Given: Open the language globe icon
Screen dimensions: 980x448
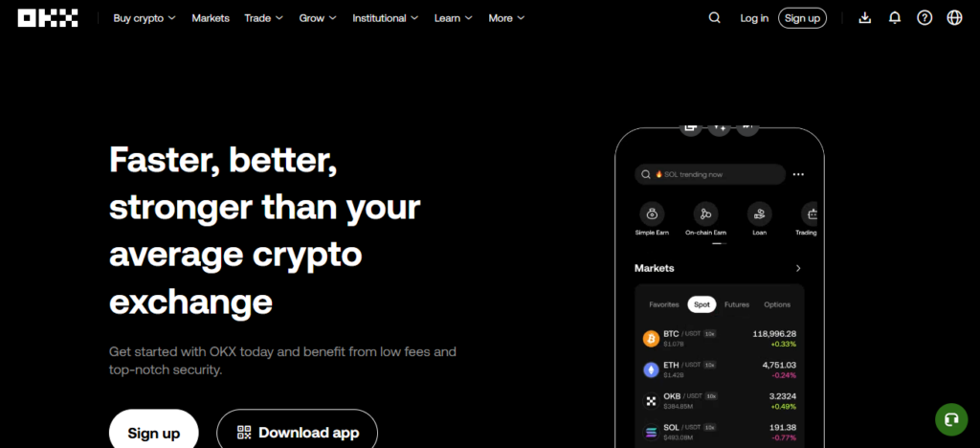Looking at the screenshot, I should (x=954, y=18).
